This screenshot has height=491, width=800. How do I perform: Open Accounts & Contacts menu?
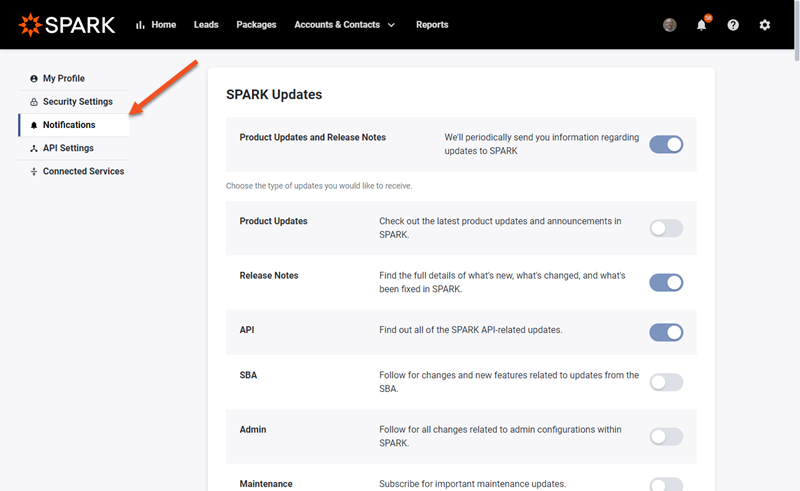[337, 24]
